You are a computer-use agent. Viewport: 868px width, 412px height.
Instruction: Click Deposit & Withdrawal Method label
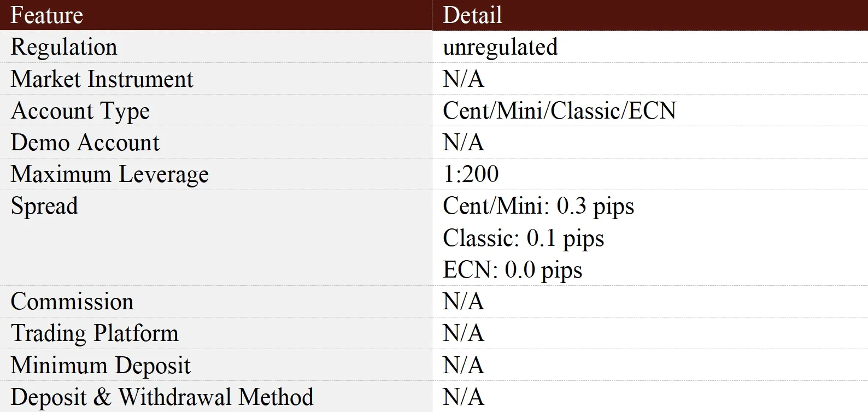coord(162,397)
